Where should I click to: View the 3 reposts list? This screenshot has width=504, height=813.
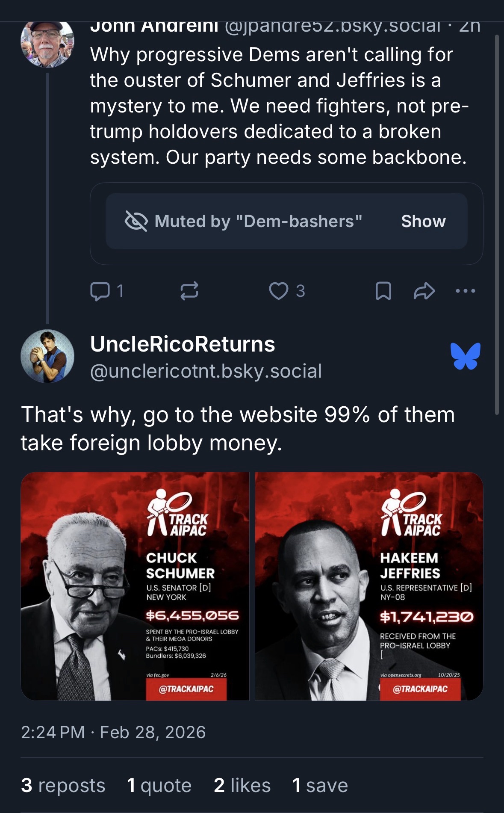pyautogui.click(x=63, y=785)
